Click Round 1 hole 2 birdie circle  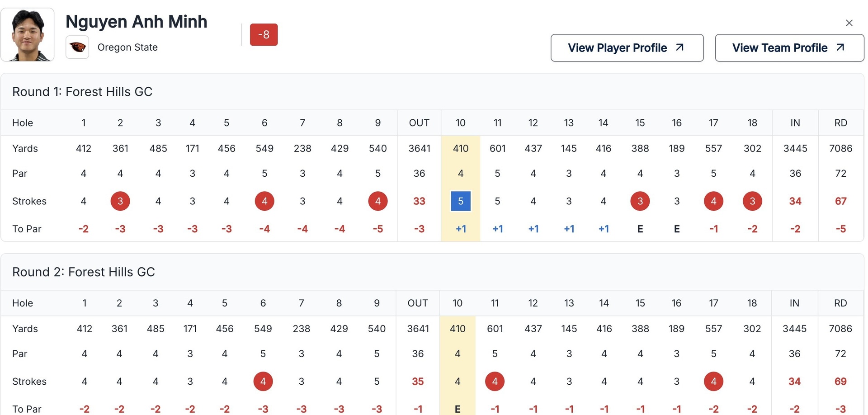(x=120, y=201)
